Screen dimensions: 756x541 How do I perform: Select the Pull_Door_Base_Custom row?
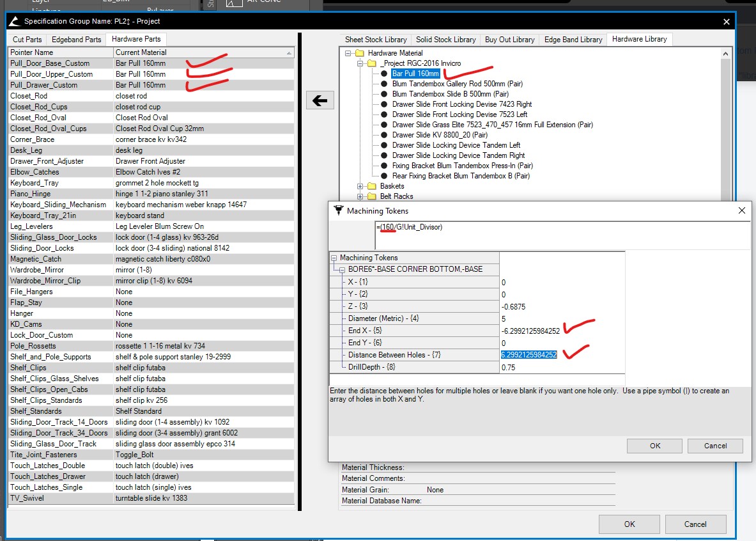(151, 63)
